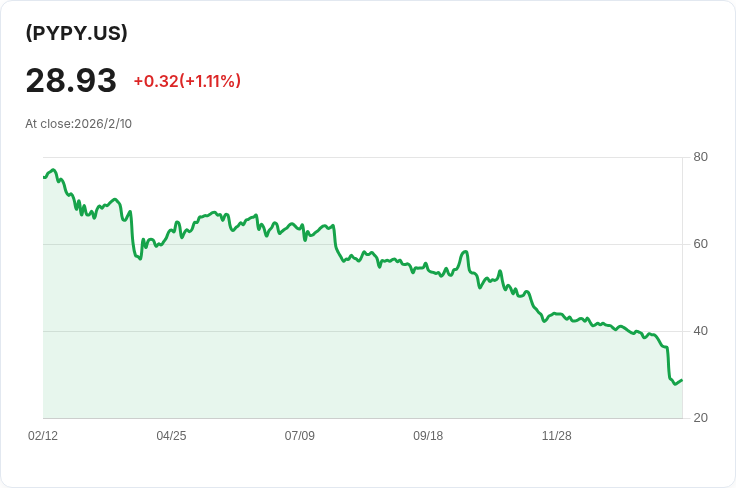Screen dimensions: 736x488
Task: Click the price line's final endpoint at right edge
Action: [681, 379]
